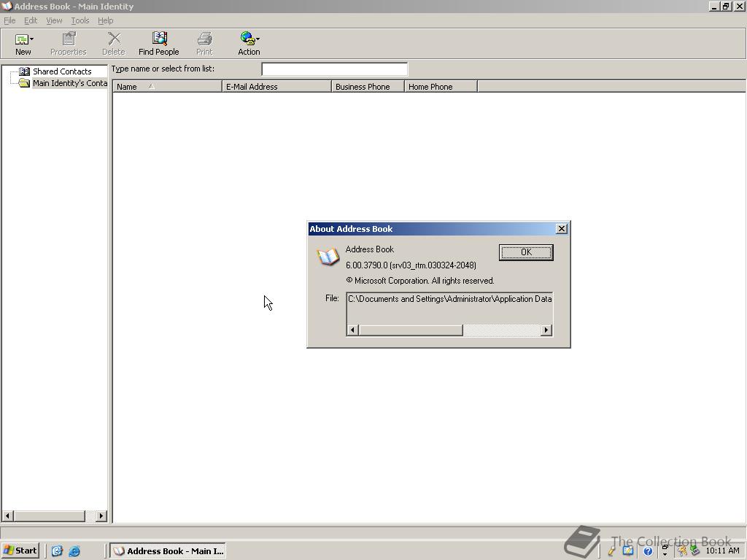Restore down the Address Book window
Image resolution: width=747 pixels, height=560 pixels.
point(726,6)
